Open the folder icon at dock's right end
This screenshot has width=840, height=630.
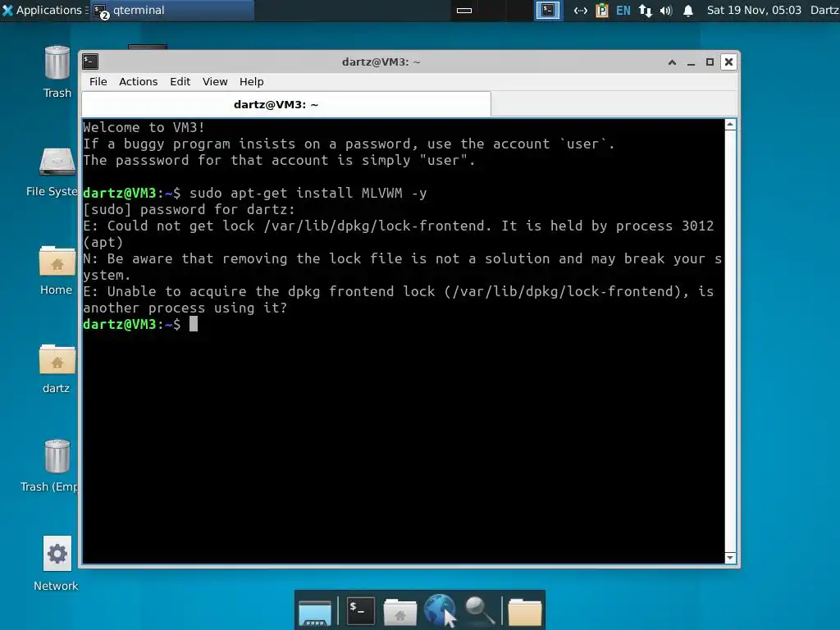click(x=524, y=612)
